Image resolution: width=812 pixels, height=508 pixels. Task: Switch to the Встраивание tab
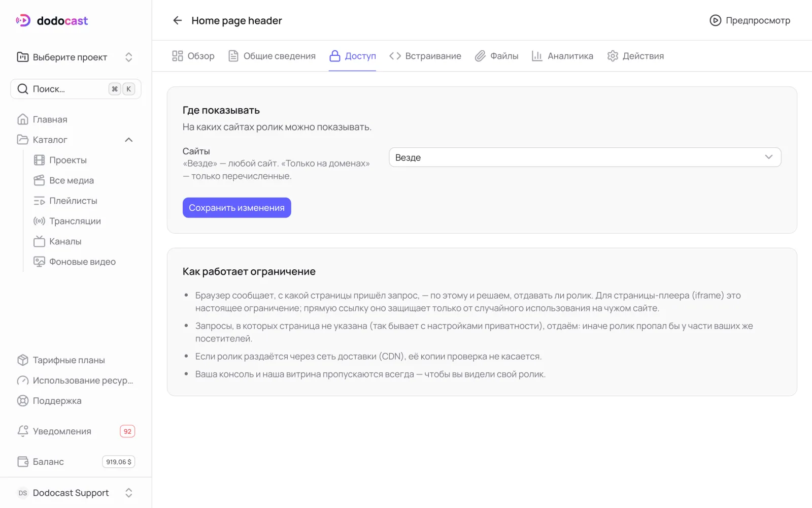425,56
